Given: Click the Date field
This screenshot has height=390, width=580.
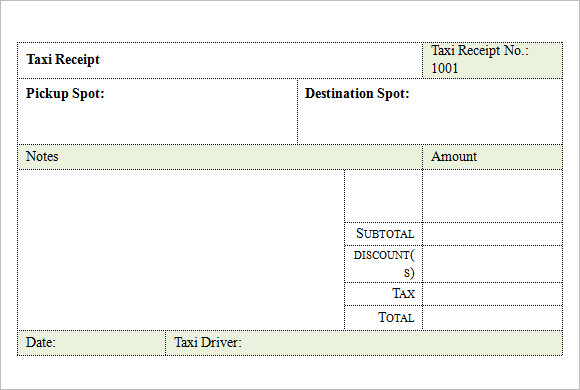Looking at the screenshot, I should pos(91,343).
